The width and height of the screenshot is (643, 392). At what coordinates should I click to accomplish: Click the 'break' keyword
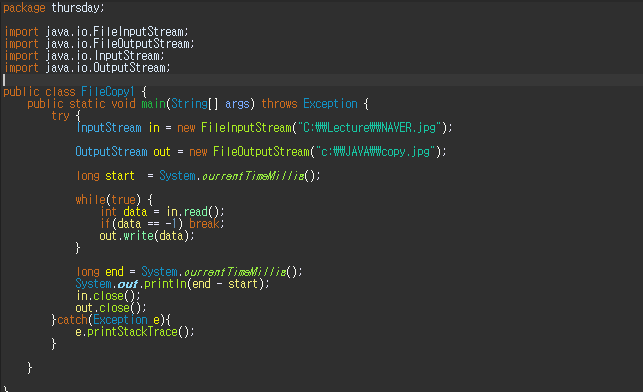coord(204,224)
